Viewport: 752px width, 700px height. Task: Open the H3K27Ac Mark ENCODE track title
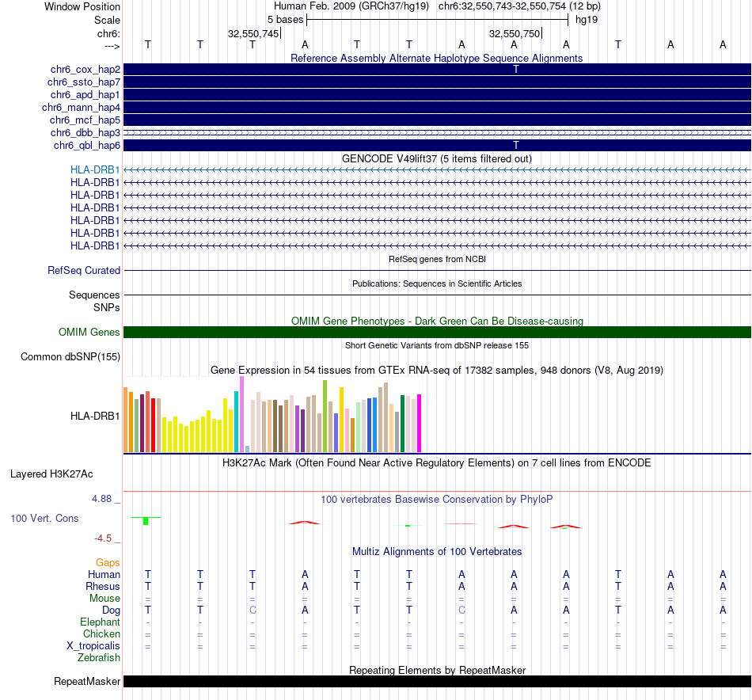[436, 463]
